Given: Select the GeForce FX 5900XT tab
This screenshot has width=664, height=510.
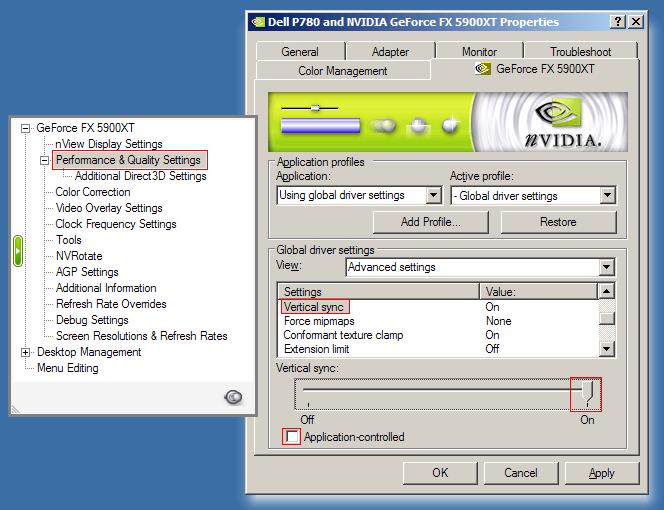Looking at the screenshot, I should click(535, 69).
